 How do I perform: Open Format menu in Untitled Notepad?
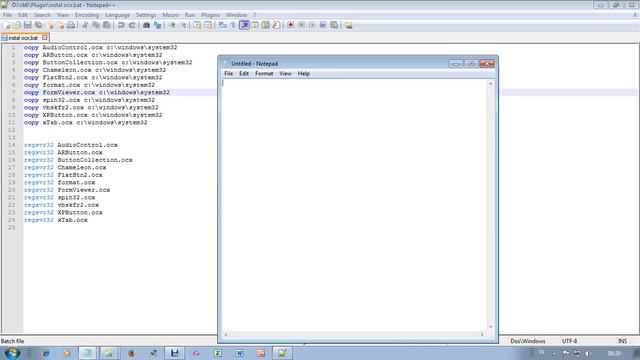pos(264,73)
